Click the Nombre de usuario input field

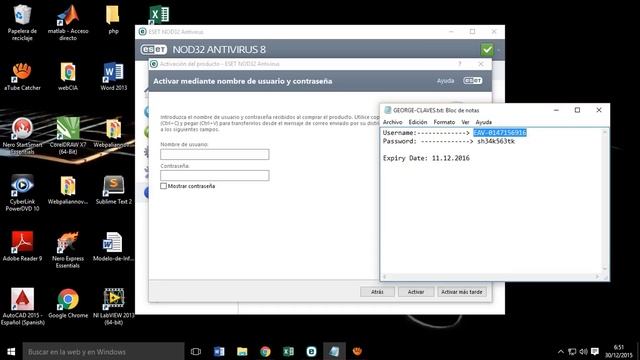click(x=215, y=154)
